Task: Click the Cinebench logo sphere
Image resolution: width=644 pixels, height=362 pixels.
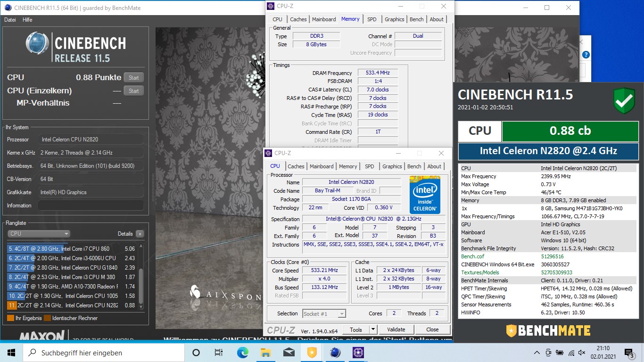Action: pos(38,44)
